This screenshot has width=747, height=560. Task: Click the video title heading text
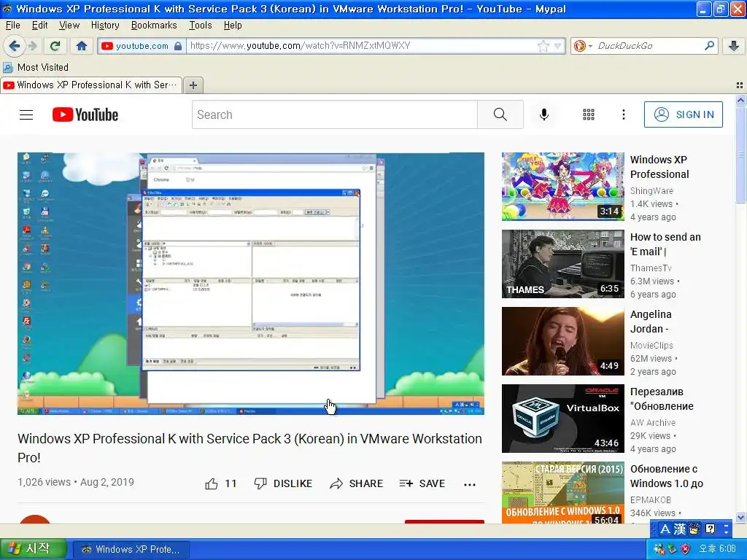[249, 448]
